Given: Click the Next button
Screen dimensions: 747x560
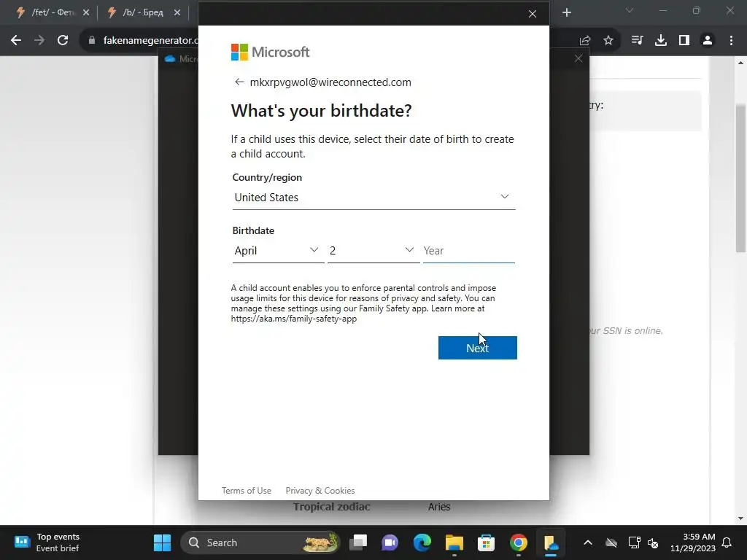Looking at the screenshot, I should [x=477, y=348].
